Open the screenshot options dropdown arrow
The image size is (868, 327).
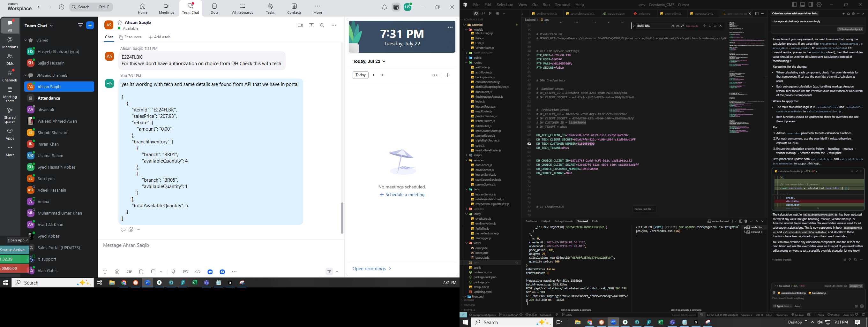161,272
